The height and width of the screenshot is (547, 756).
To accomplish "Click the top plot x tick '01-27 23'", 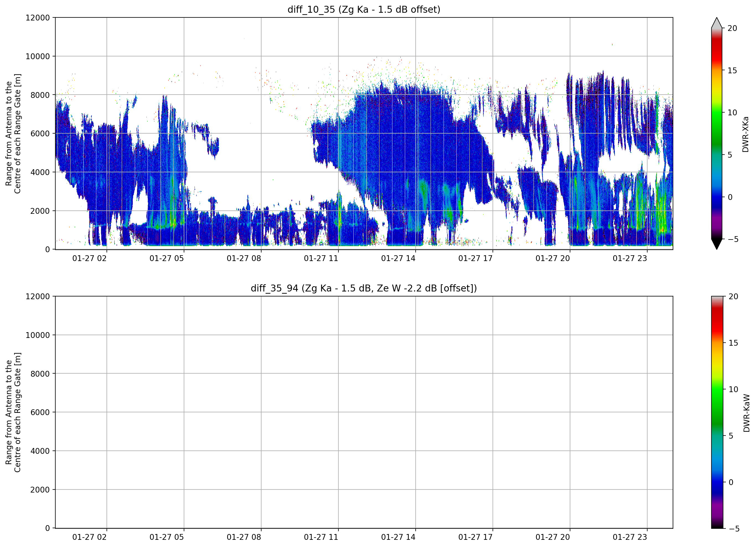I will 630,259.
